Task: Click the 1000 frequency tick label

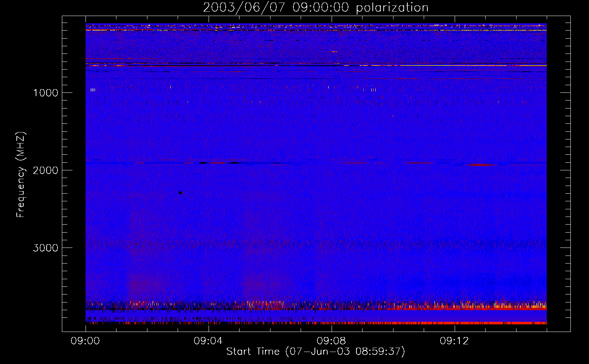Action: (x=46, y=93)
